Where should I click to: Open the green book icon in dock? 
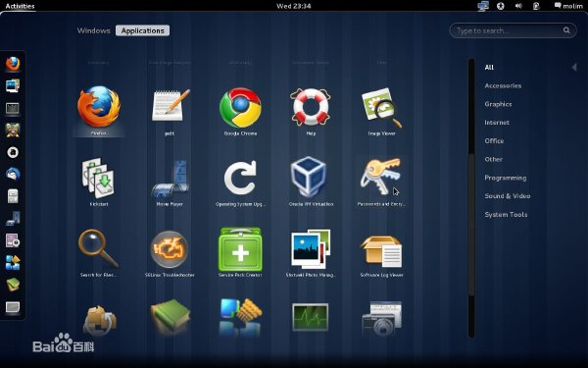tap(13, 285)
